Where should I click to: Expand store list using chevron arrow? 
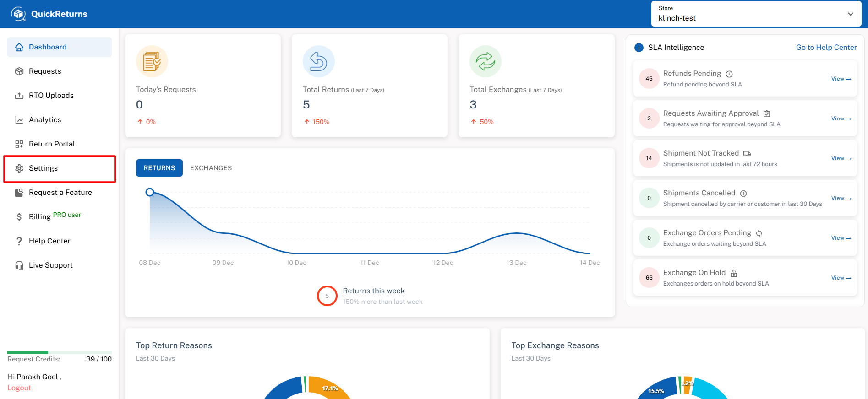pyautogui.click(x=850, y=14)
